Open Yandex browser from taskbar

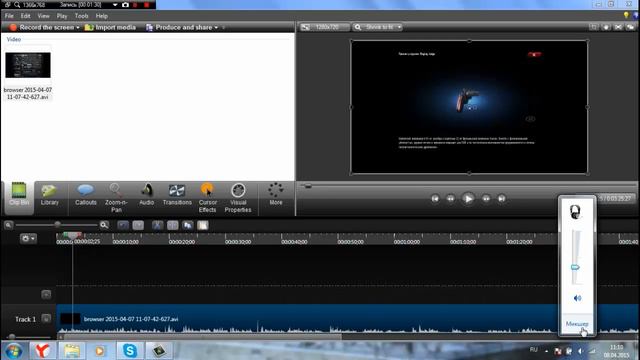coord(42,351)
